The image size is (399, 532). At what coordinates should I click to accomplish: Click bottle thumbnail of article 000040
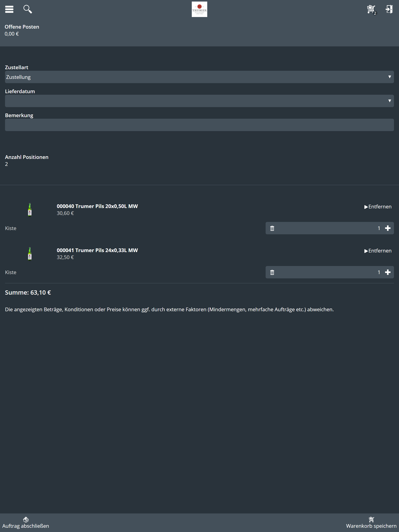point(30,210)
